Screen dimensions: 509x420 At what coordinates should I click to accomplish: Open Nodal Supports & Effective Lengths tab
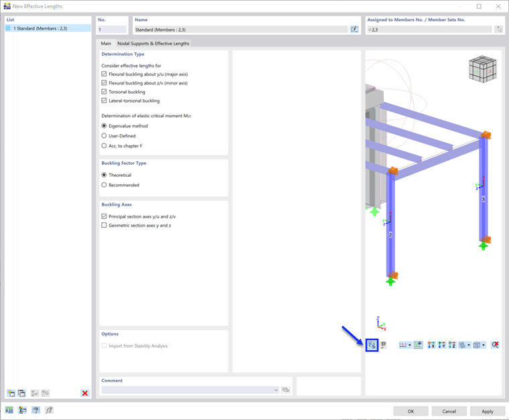tap(153, 43)
